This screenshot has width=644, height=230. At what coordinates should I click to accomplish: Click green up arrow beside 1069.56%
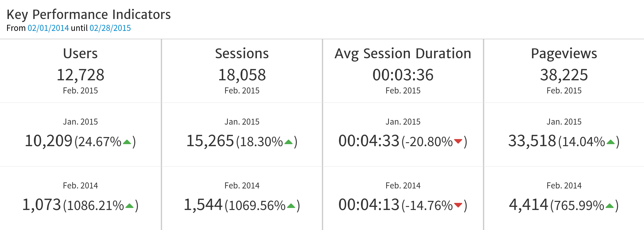click(291, 206)
